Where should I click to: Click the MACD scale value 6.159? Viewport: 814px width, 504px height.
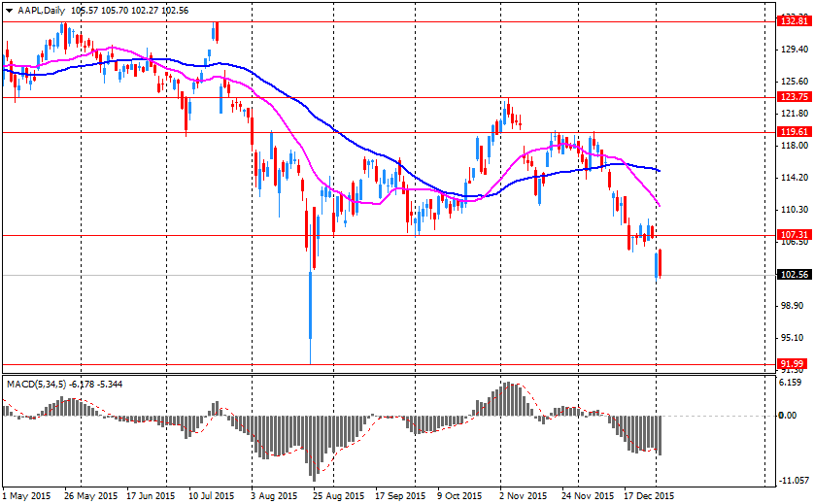(x=791, y=383)
